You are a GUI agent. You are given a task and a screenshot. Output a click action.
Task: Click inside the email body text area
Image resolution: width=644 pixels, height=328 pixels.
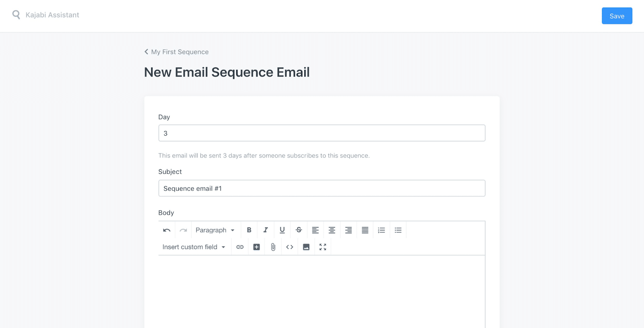click(x=322, y=291)
